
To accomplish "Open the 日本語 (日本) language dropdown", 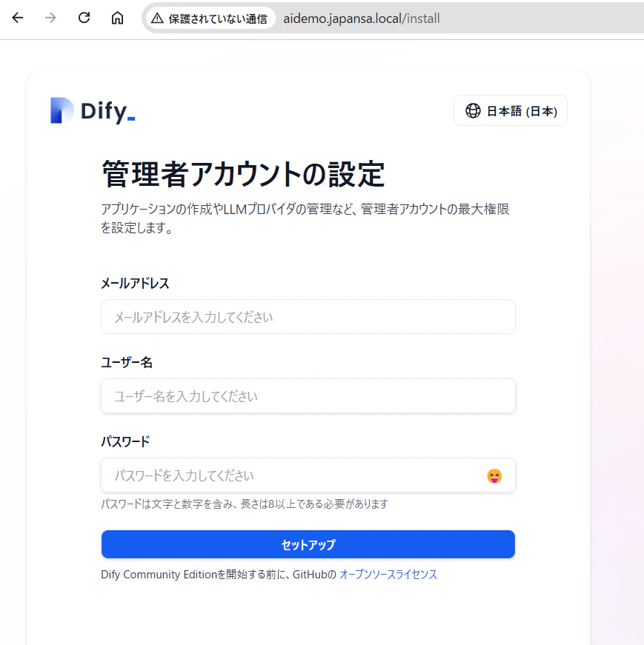I will coord(511,110).
